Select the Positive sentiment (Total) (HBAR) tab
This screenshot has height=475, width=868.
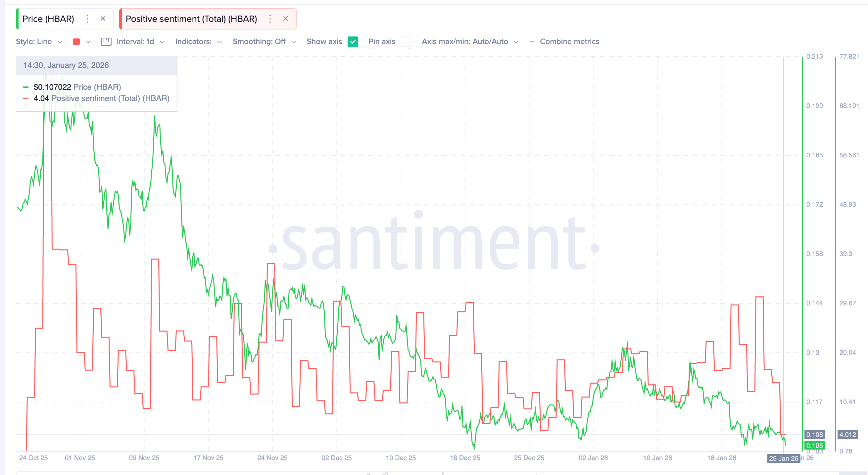tap(191, 19)
